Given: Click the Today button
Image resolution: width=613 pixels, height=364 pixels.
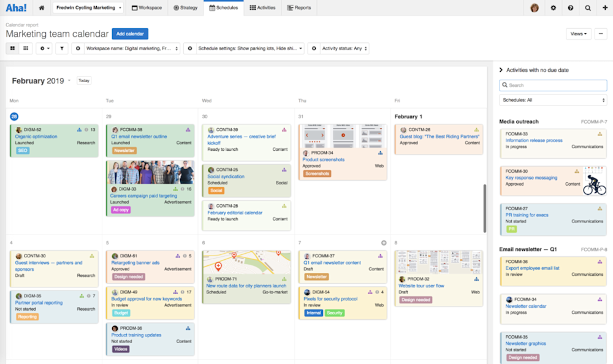Looking at the screenshot, I should [84, 80].
